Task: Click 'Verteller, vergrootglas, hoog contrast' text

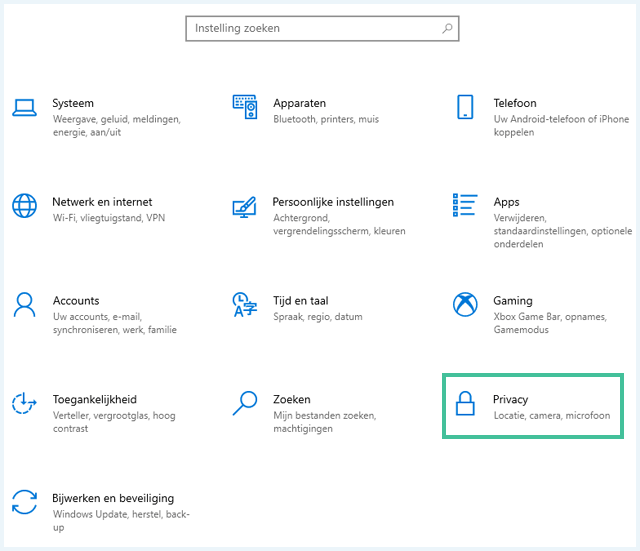Action: pos(114,422)
